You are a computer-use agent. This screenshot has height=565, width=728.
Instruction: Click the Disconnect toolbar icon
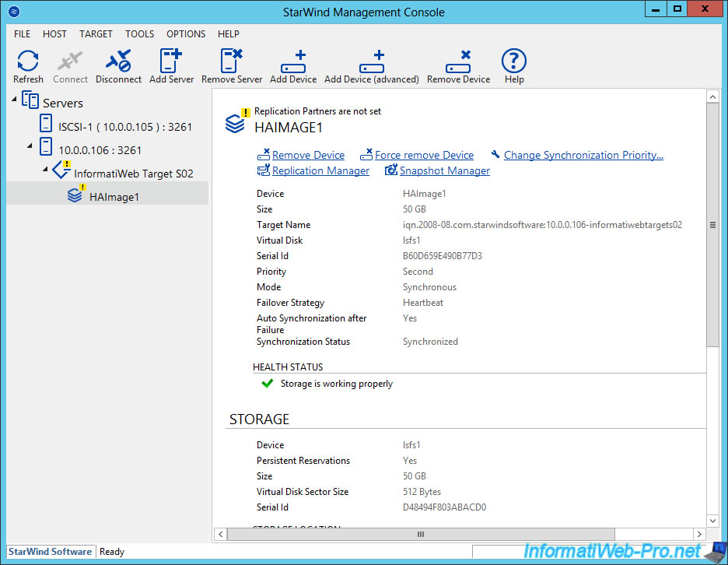coord(118,61)
